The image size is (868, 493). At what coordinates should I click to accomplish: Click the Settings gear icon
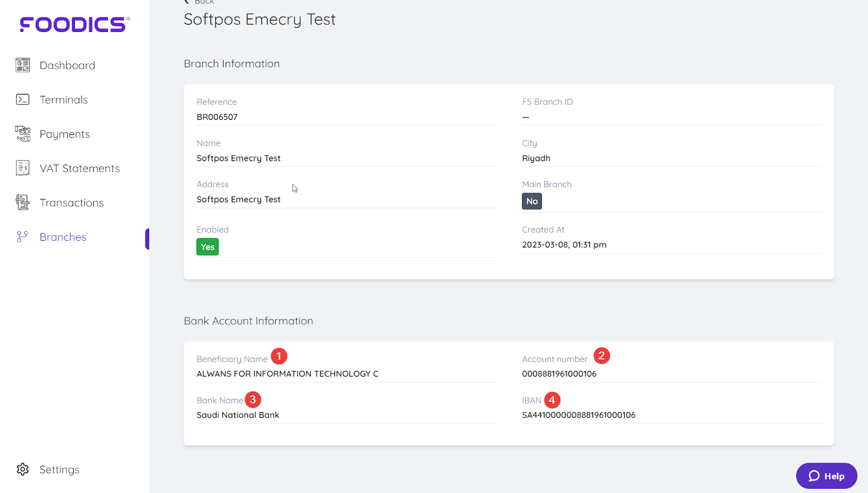(x=23, y=469)
